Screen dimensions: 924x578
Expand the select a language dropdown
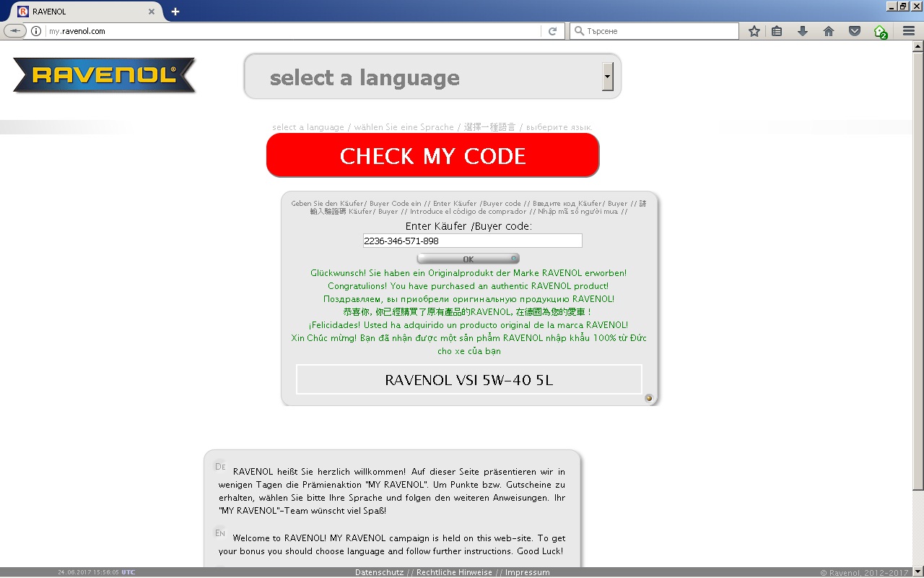[x=607, y=77]
